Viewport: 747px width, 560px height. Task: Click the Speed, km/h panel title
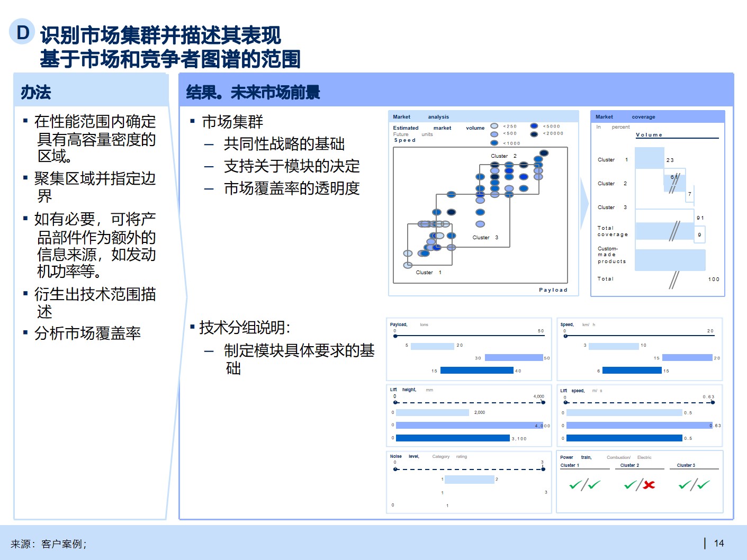point(578,324)
